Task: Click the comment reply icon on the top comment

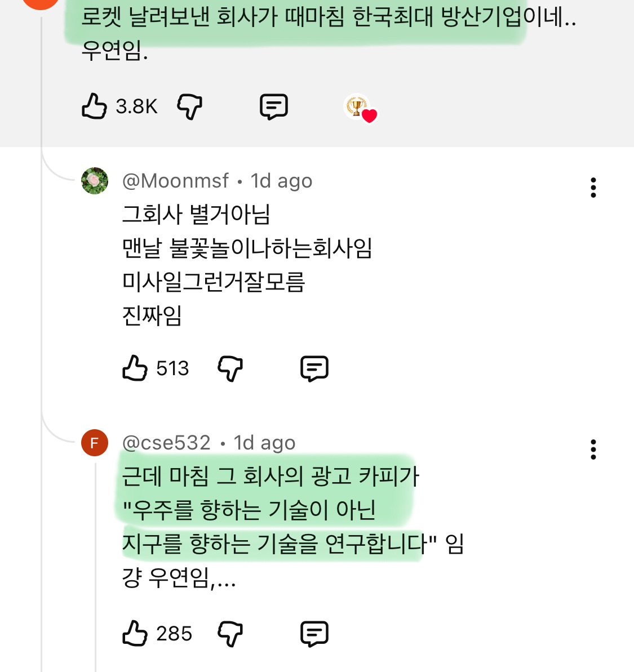Action: click(x=274, y=106)
